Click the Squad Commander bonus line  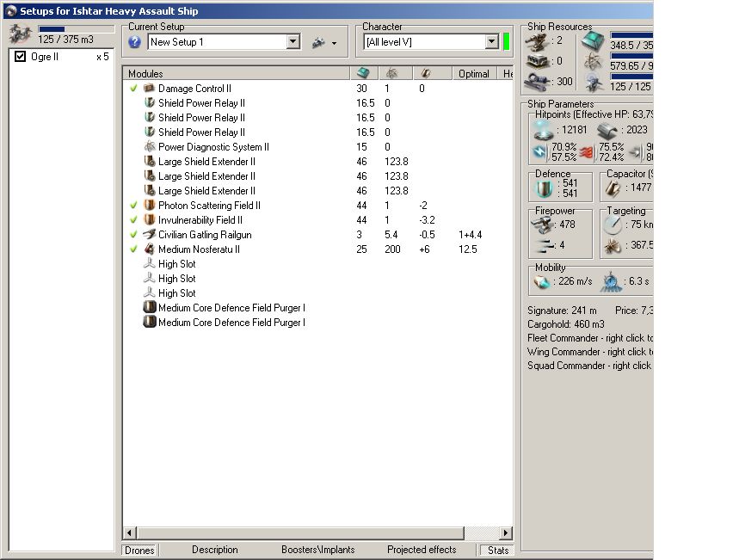589,366
